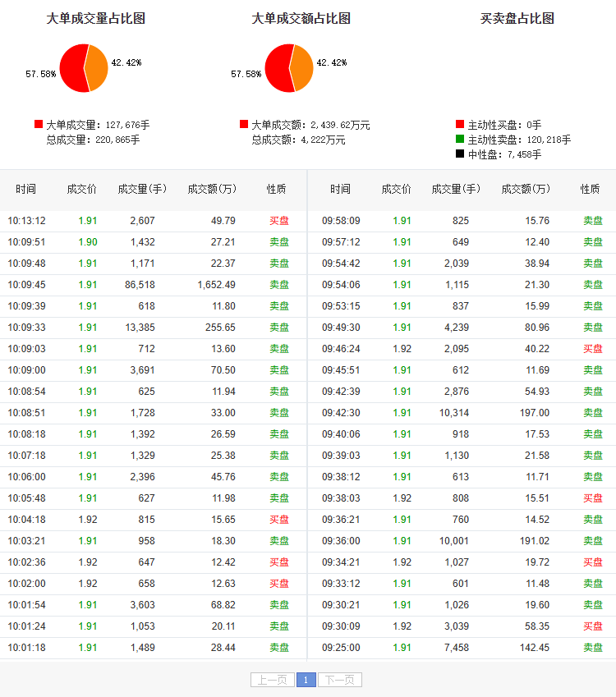Viewport: 616px width, 697px height.
Task: Click the time cell 10:13:12
Action: click(26, 221)
